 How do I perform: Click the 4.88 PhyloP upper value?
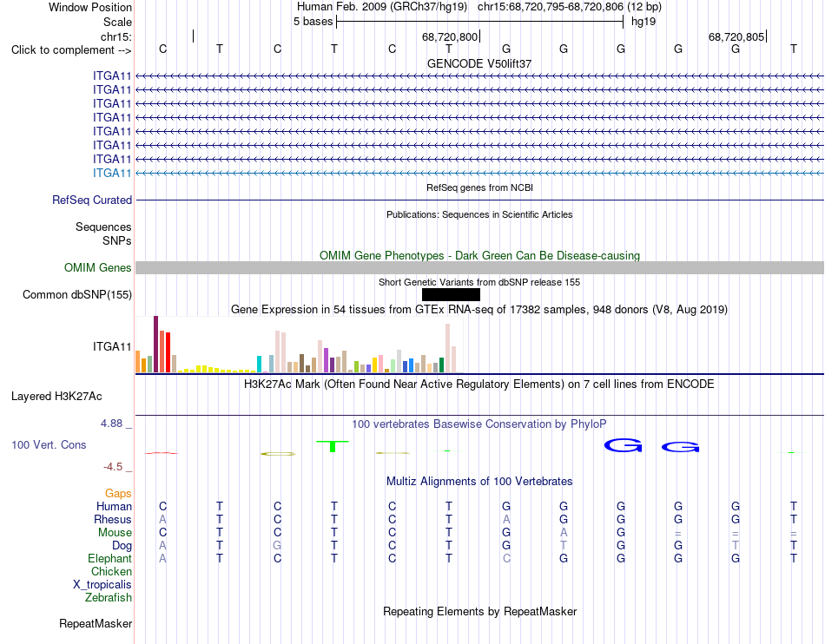pyautogui.click(x=111, y=424)
